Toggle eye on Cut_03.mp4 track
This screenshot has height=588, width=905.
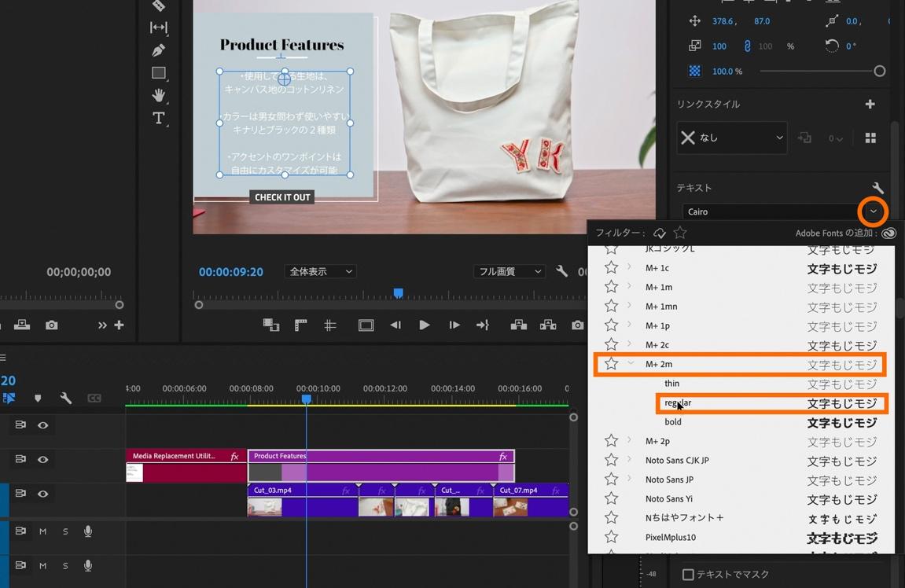pyautogui.click(x=42, y=494)
